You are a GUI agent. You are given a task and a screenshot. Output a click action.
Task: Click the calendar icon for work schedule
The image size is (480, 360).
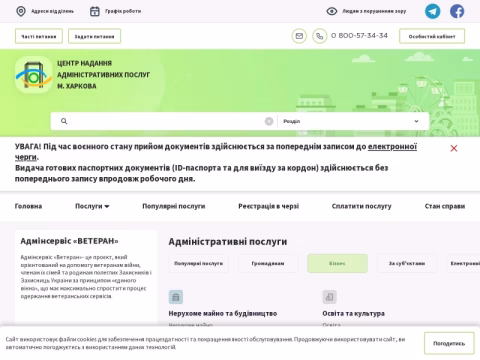pyautogui.click(x=95, y=11)
